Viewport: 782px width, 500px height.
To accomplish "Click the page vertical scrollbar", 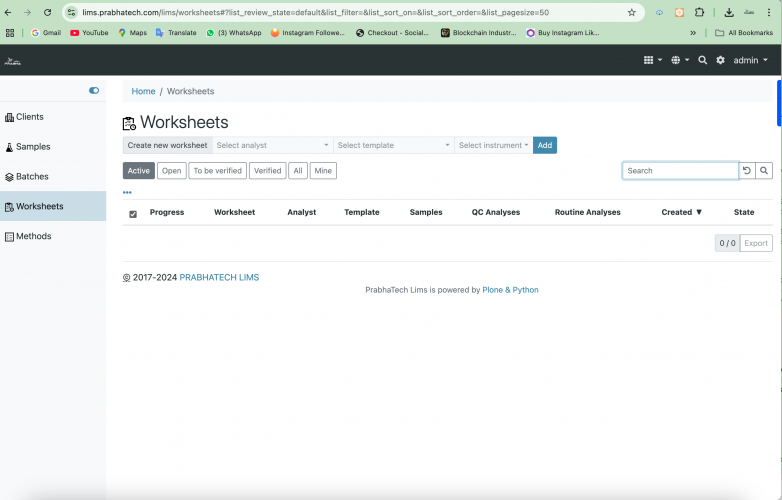I will tap(779, 103).
